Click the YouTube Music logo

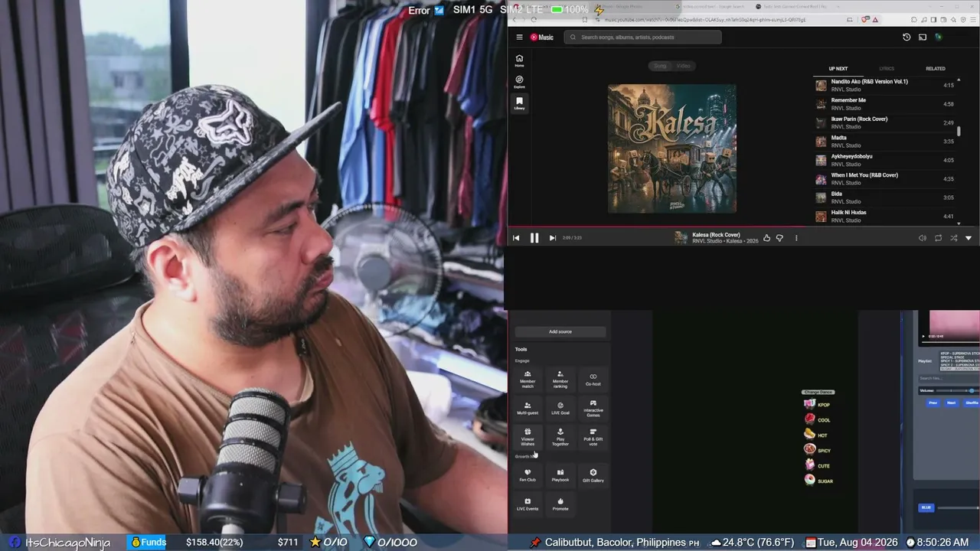point(541,37)
